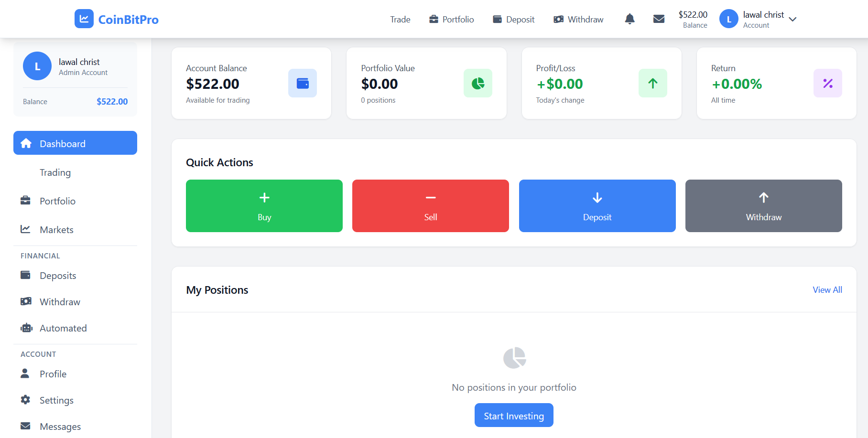Select Trading in the sidebar

tap(55, 172)
